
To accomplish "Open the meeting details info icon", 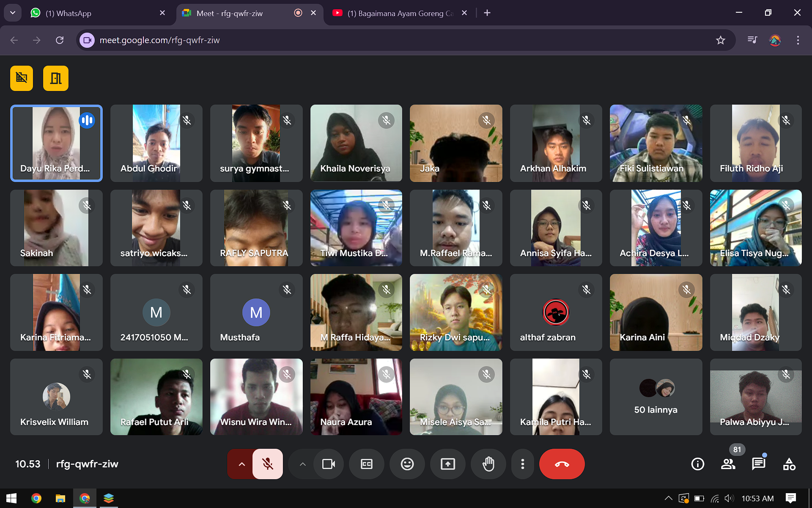I will [697, 464].
